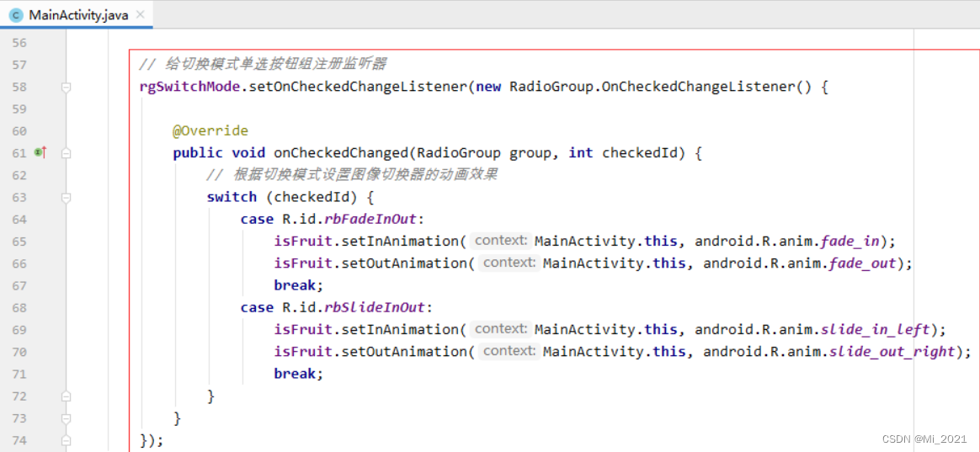Collapse the switch block at line 63

coord(67,198)
